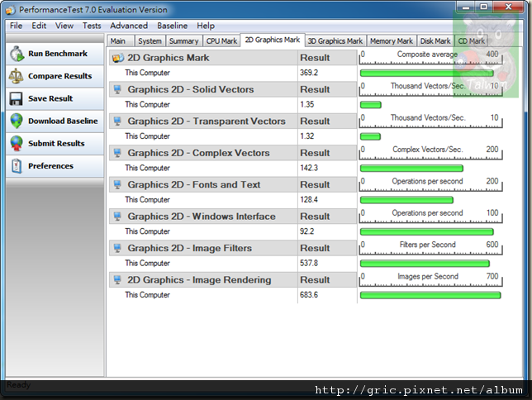Click the Complex Vectors test monitor icon
Image resolution: width=532 pixels, height=400 pixels.
point(117,153)
